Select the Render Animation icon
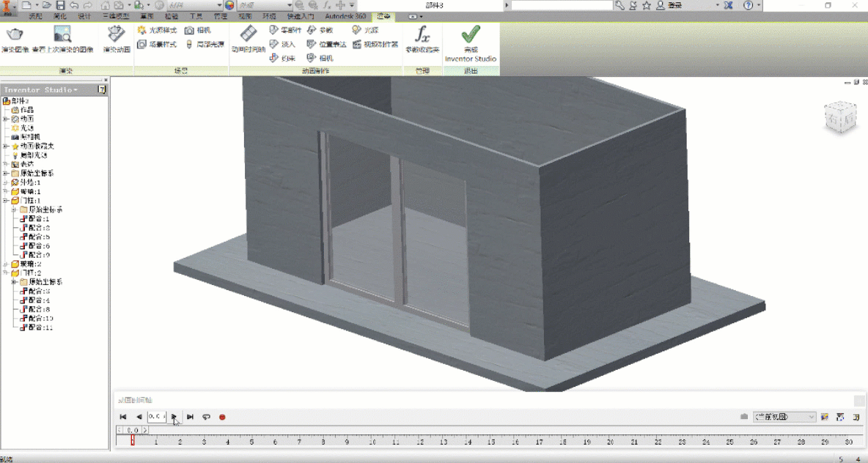The height and width of the screenshot is (463, 868). (117, 35)
